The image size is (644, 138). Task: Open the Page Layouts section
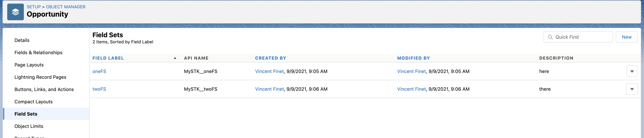pyautogui.click(x=29, y=65)
